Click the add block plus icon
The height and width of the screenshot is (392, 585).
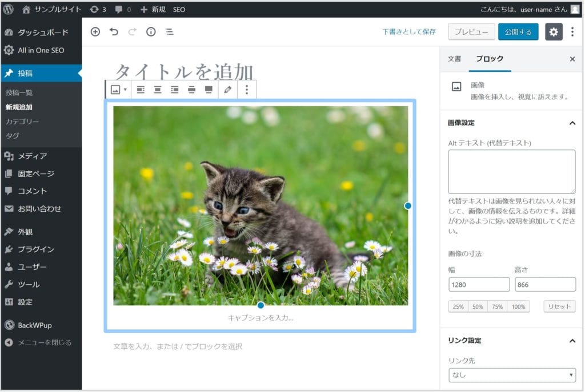pos(95,32)
